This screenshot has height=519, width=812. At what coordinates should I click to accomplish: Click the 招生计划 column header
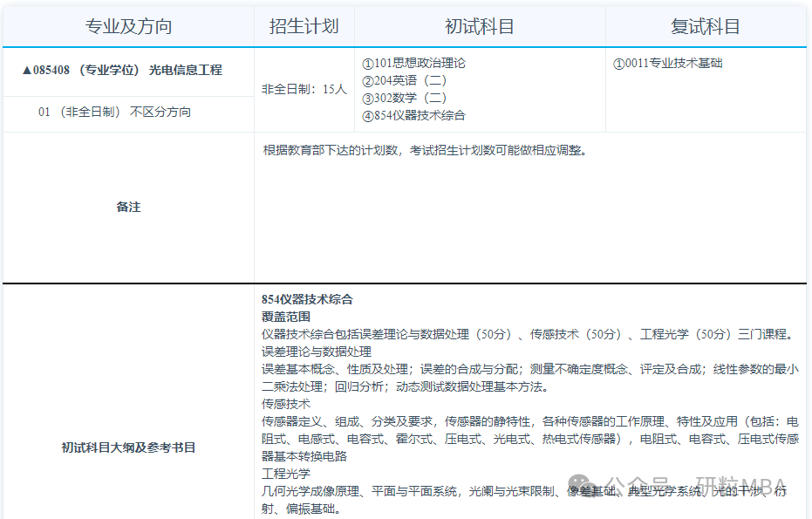(304, 26)
